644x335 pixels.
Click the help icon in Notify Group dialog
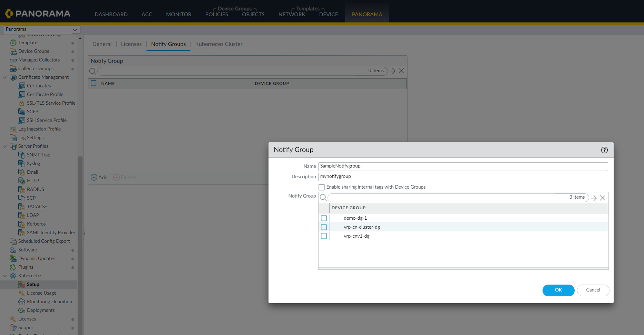click(x=604, y=150)
